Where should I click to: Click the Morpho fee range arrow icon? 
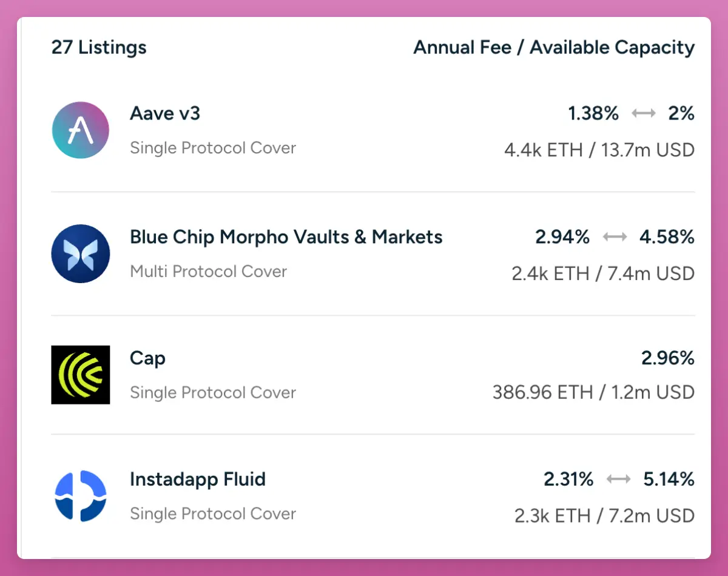pyautogui.click(x=615, y=237)
